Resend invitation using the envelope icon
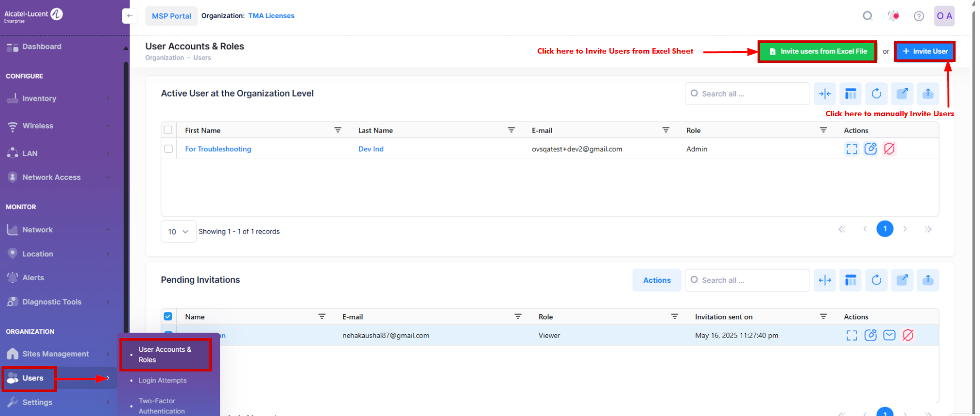Screen dimensions: 980x416 pyautogui.click(x=889, y=335)
